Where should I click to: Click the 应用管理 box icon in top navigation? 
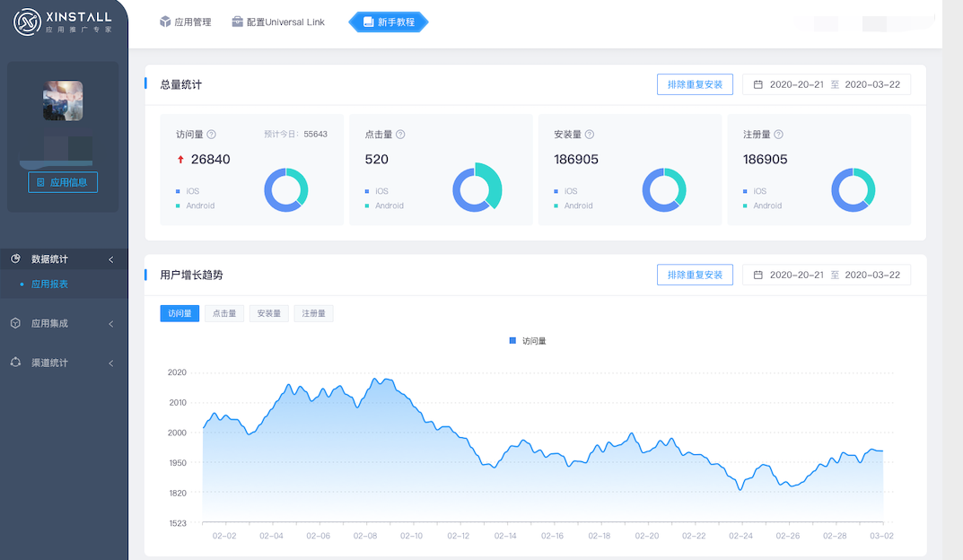(165, 22)
